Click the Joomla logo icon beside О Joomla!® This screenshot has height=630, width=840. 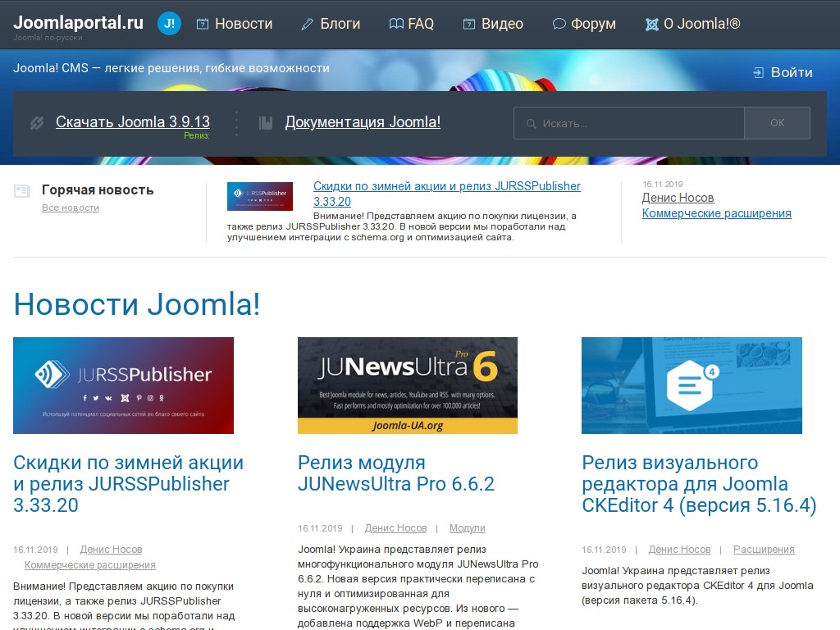tap(651, 24)
